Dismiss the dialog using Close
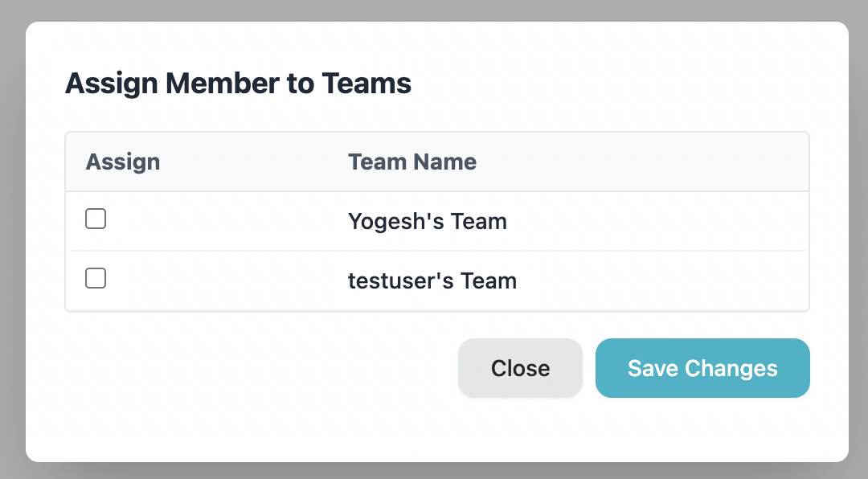The image size is (868, 479). 520,368
